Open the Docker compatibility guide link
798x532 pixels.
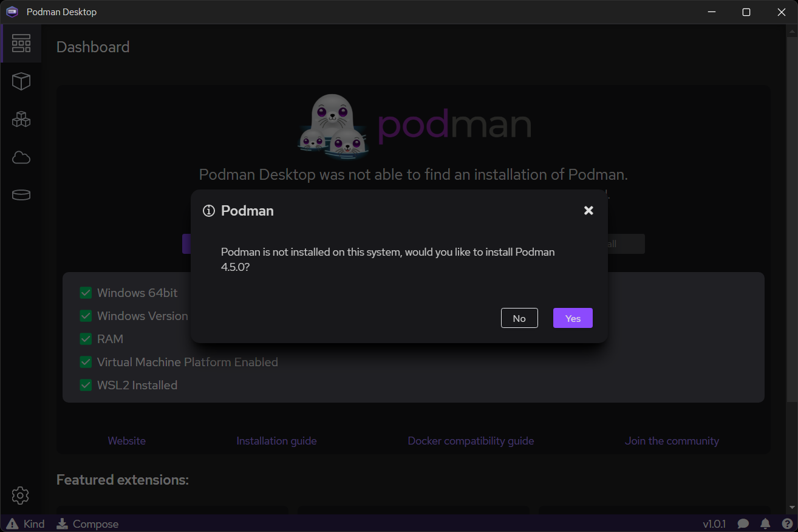coord(471,441)
